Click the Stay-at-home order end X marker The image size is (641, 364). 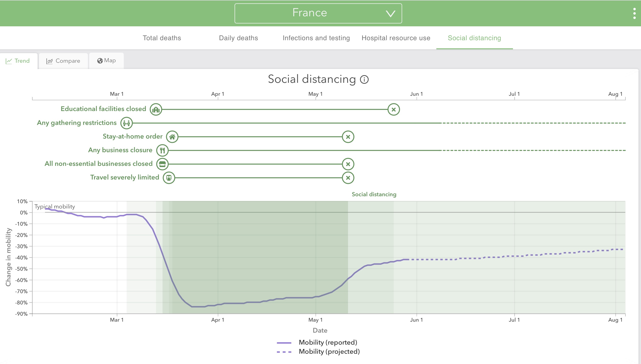coord(348,137)
